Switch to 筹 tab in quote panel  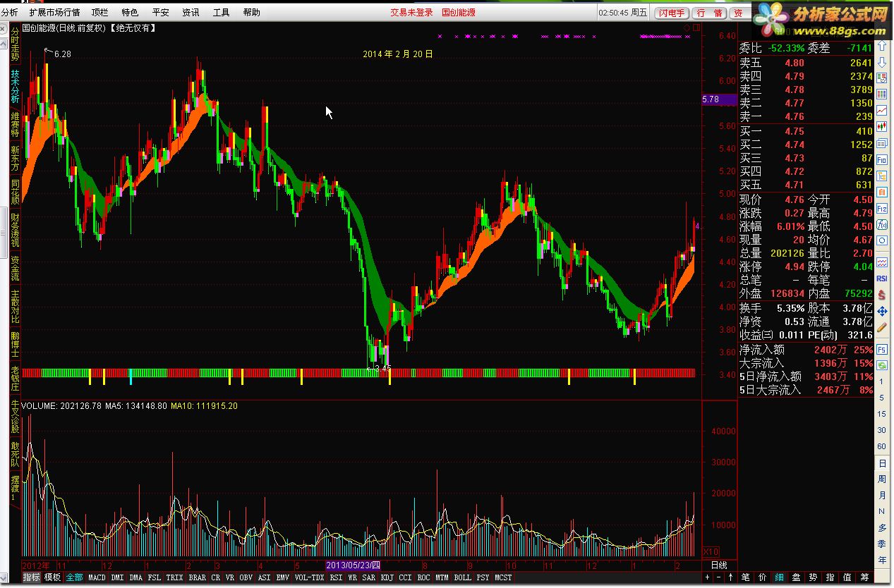pos(864,577)
